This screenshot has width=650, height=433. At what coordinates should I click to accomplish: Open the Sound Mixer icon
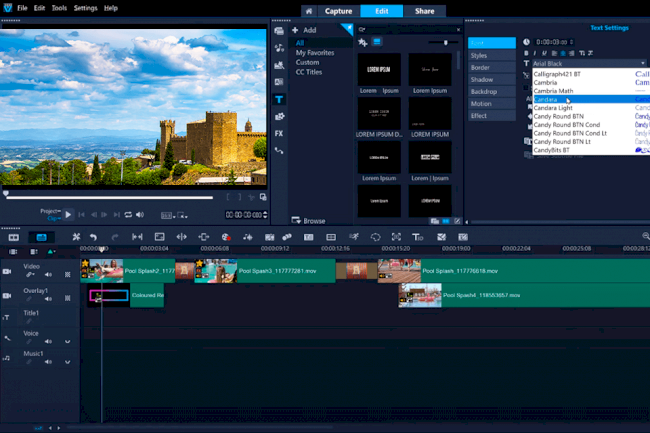[x=248, y=237]
